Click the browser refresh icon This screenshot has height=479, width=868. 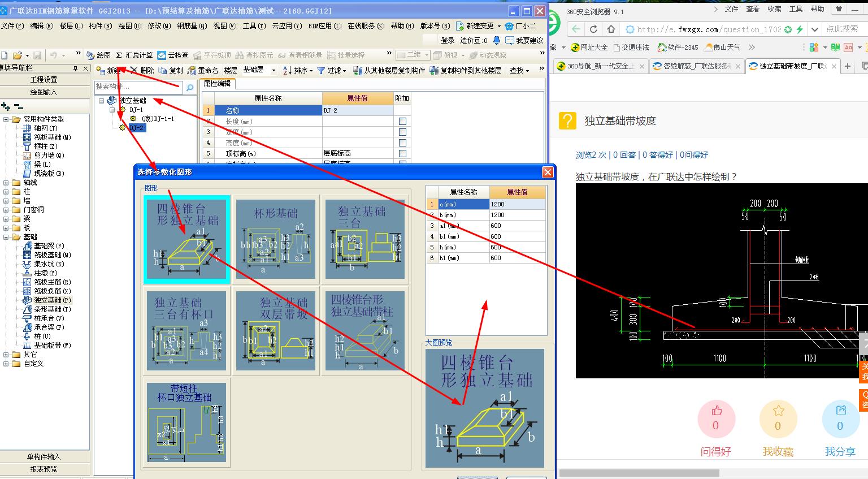click(593, 29)
